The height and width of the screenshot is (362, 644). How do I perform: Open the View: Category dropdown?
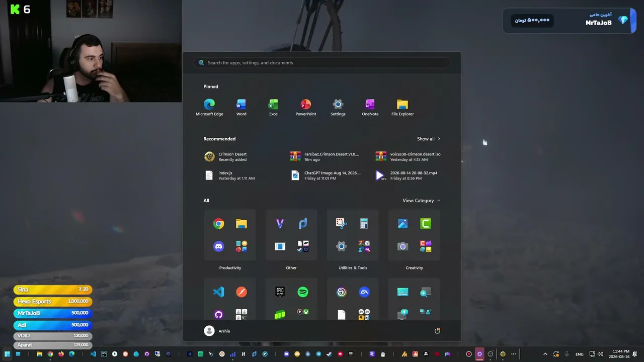pos(422,201)
